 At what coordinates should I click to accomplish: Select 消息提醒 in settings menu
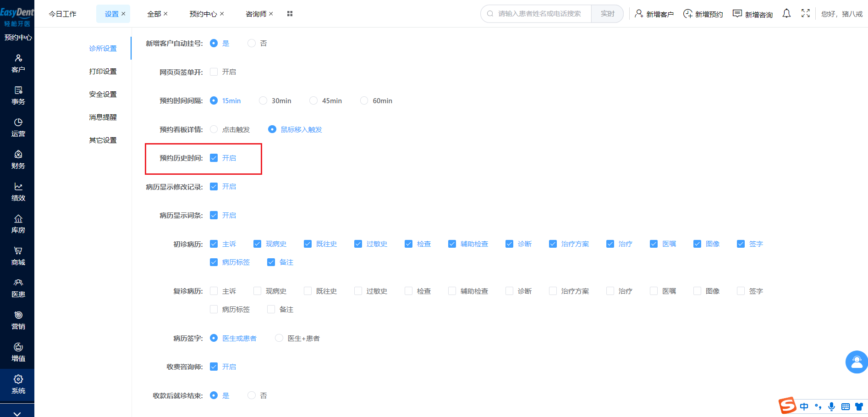click(103, 117)
